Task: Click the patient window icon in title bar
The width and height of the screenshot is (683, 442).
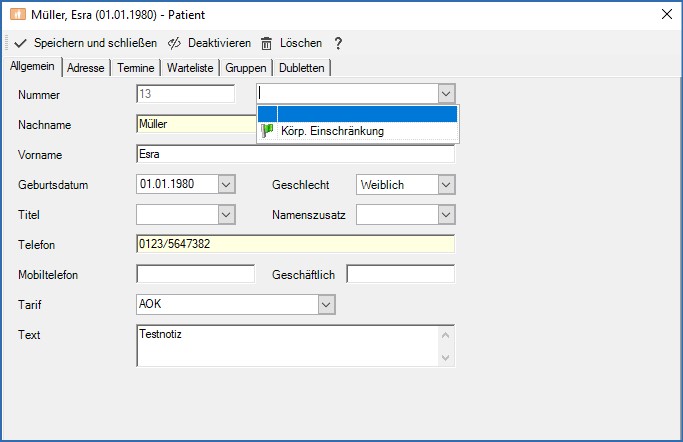Action: click(17, 14)
